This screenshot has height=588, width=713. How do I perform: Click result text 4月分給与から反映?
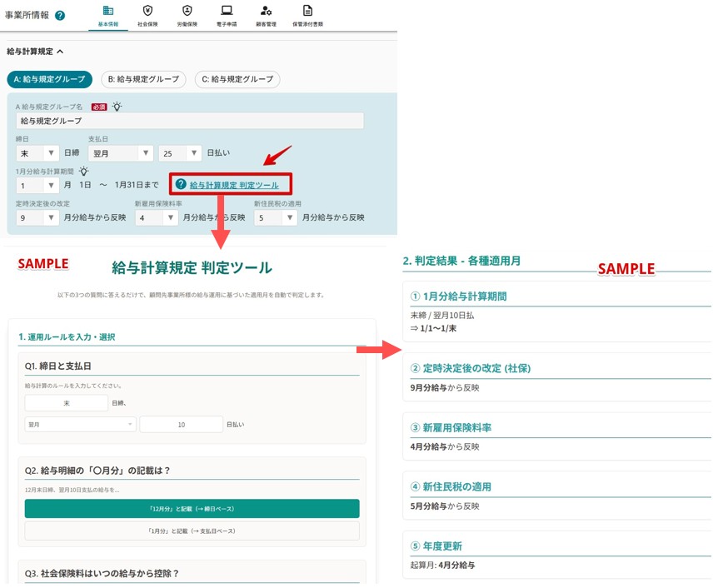445,446
